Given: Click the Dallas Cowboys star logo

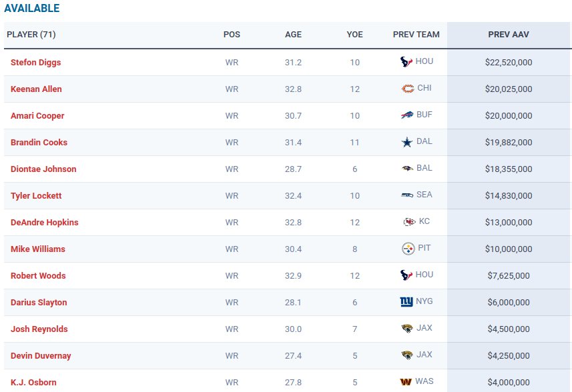Looking at the screenshot, I should point(407,142).
